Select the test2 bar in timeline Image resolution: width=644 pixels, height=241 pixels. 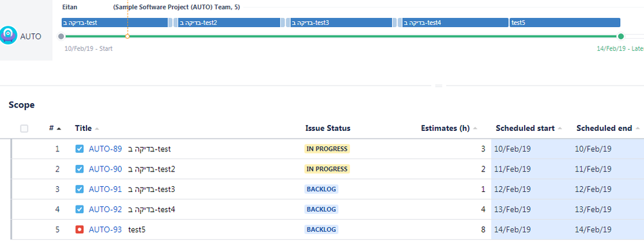pos(229,23)
